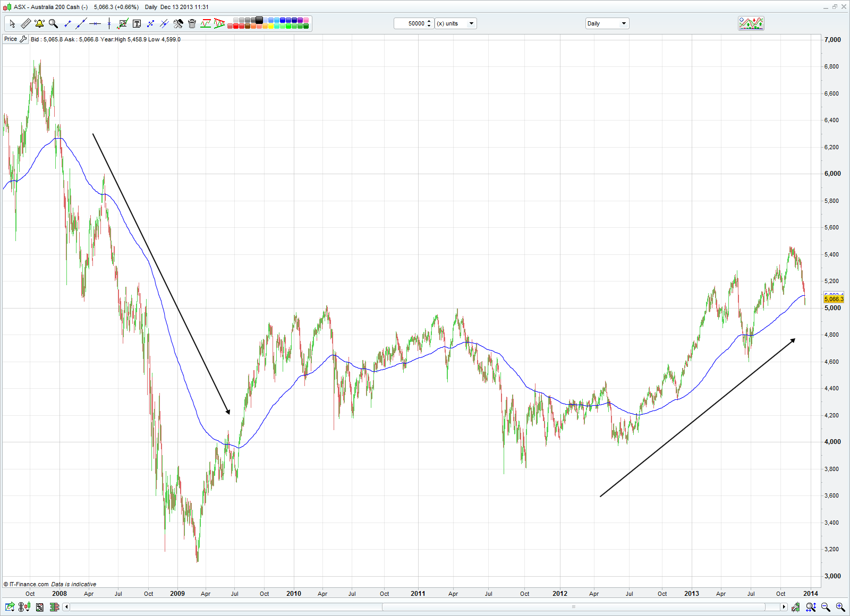This screenshot has height=616, width=850.
Task: Activate the magnifying glass zoom tool
Action: pos(53,23)
